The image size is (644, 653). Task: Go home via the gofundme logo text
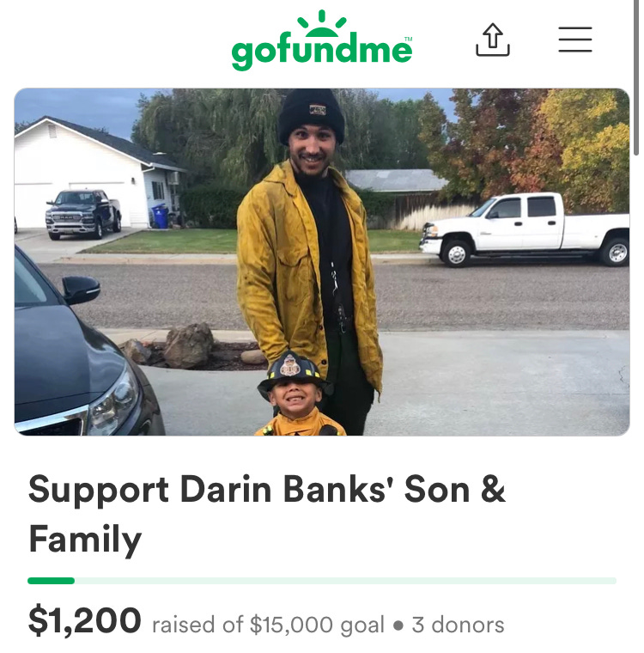click(322, 52)
